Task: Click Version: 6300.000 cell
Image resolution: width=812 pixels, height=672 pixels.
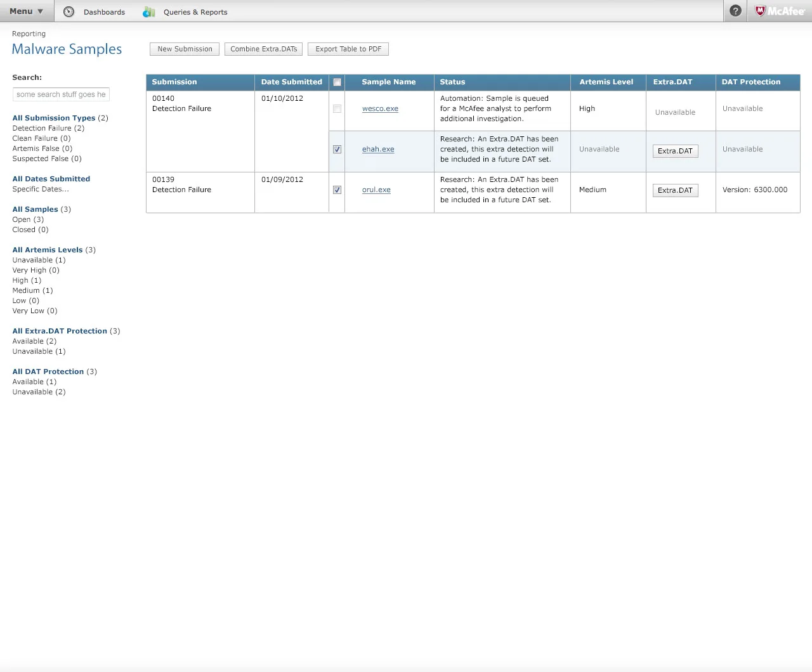Action: [755, 190]
